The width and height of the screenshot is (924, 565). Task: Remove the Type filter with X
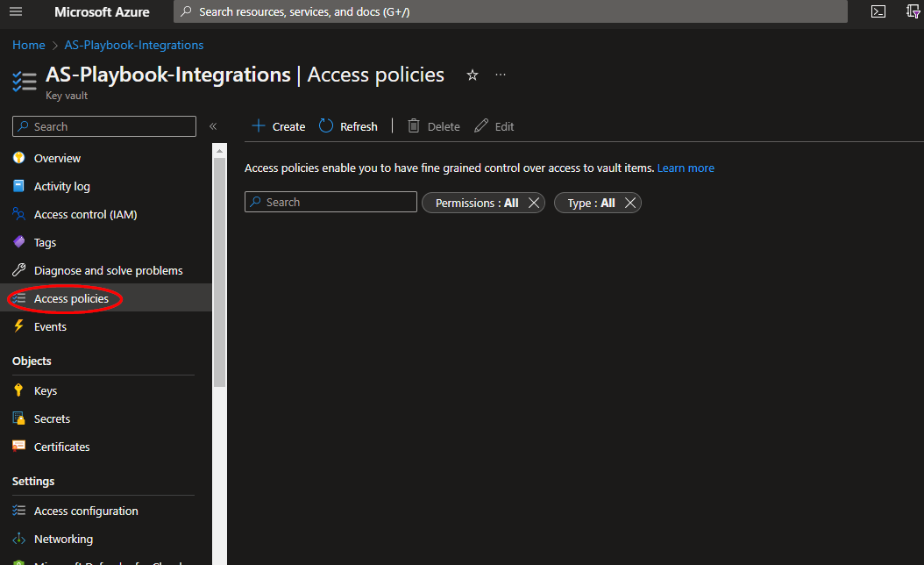click(x=630, y=203)
